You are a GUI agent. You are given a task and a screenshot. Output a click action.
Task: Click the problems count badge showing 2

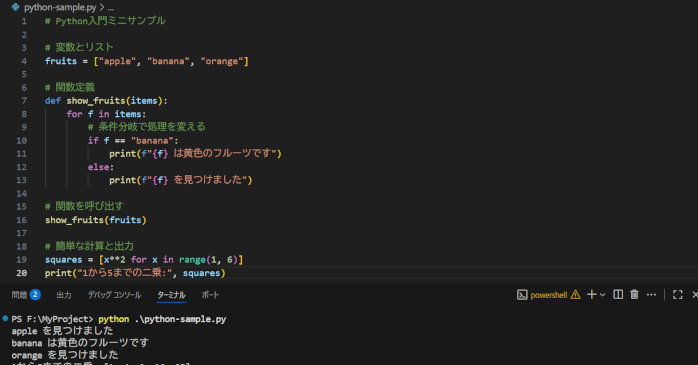[35, 295]
